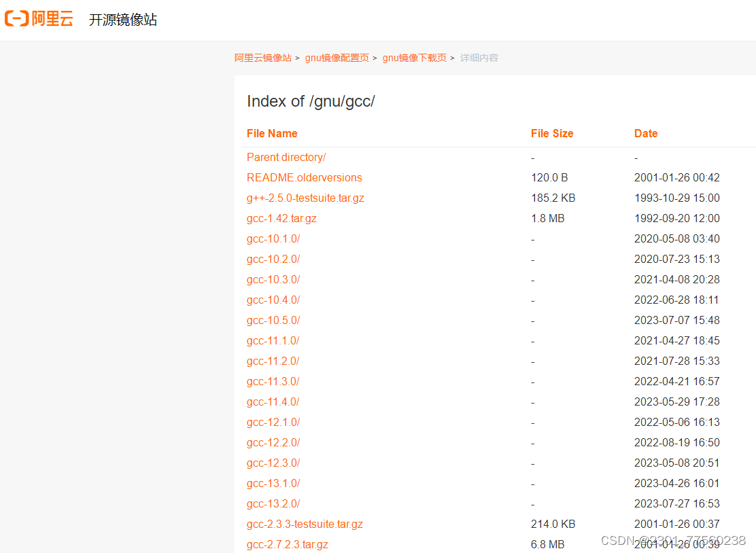This screenshot has height=553, width=756.
Task: Go to 阿里云镜像站 breadcrumb
Action: point(263,58)
